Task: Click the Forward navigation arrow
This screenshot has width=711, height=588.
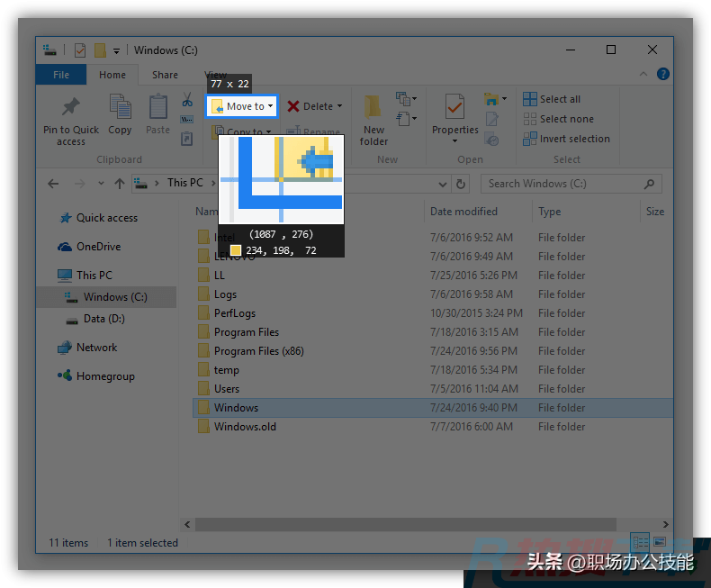Action: coord(80,184)
